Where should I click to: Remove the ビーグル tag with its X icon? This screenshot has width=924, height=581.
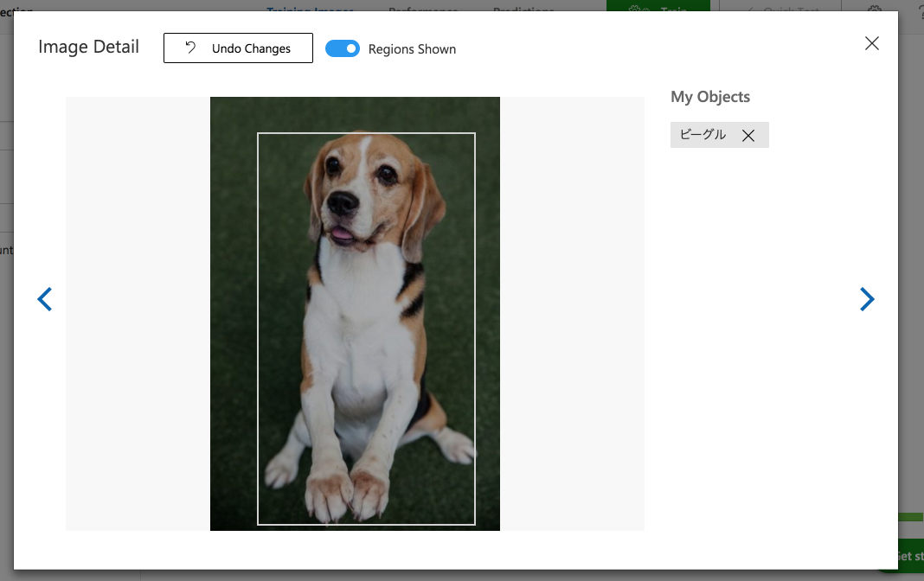click(748, 135)
